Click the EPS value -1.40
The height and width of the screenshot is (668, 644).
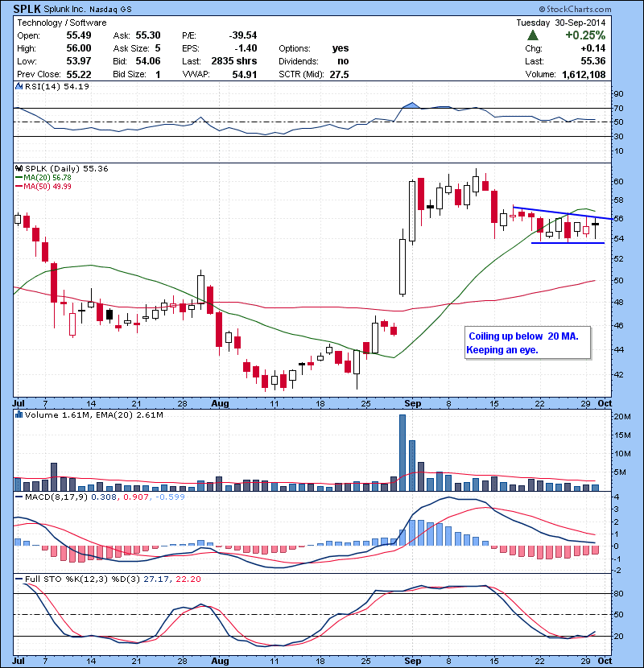point(246,48)
